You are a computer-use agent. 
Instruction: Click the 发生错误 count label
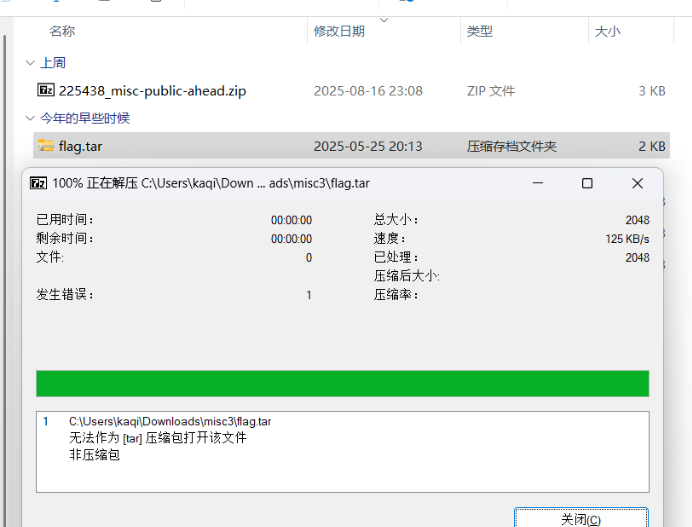pyautogui.click(x=65, y=295)
